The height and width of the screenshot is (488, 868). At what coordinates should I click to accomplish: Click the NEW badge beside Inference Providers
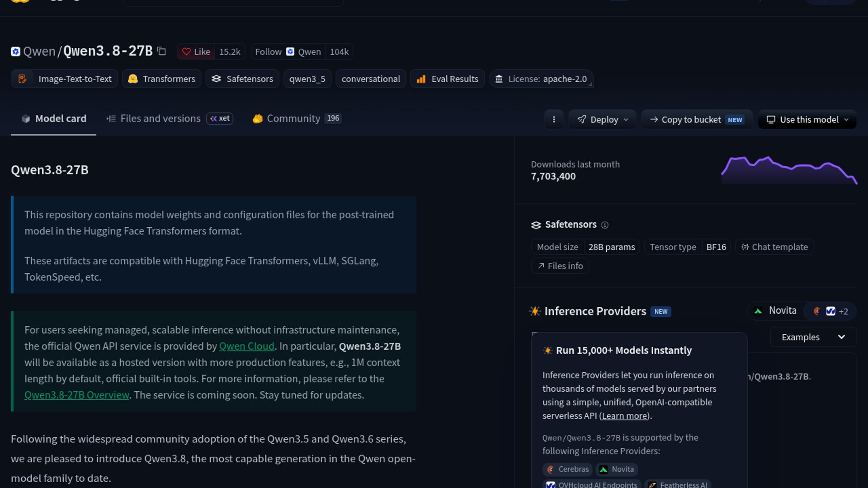tap(661, 312)
